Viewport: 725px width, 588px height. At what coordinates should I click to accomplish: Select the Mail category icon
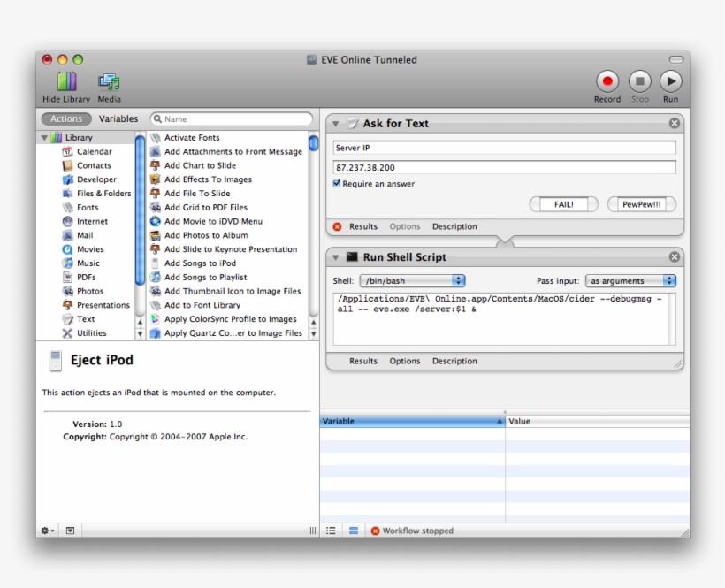click(x=67, y=235)
